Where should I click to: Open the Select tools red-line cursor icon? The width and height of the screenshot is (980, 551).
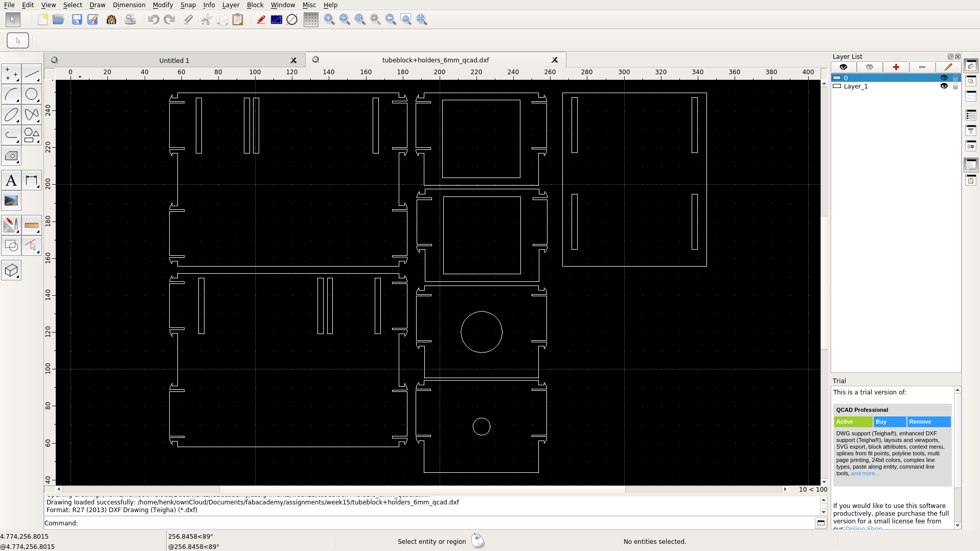pyautogui.click(x=32, y=246)
